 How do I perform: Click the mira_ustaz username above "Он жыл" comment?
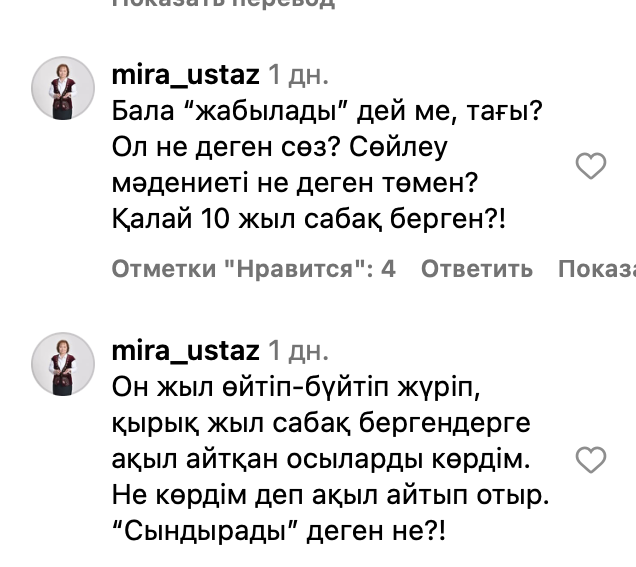(186, 352)
